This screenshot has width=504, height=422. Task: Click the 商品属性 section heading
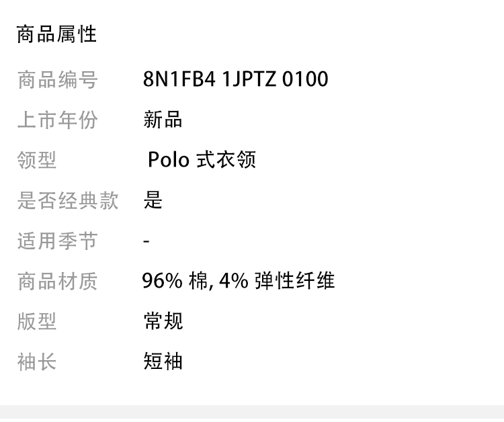57,35
